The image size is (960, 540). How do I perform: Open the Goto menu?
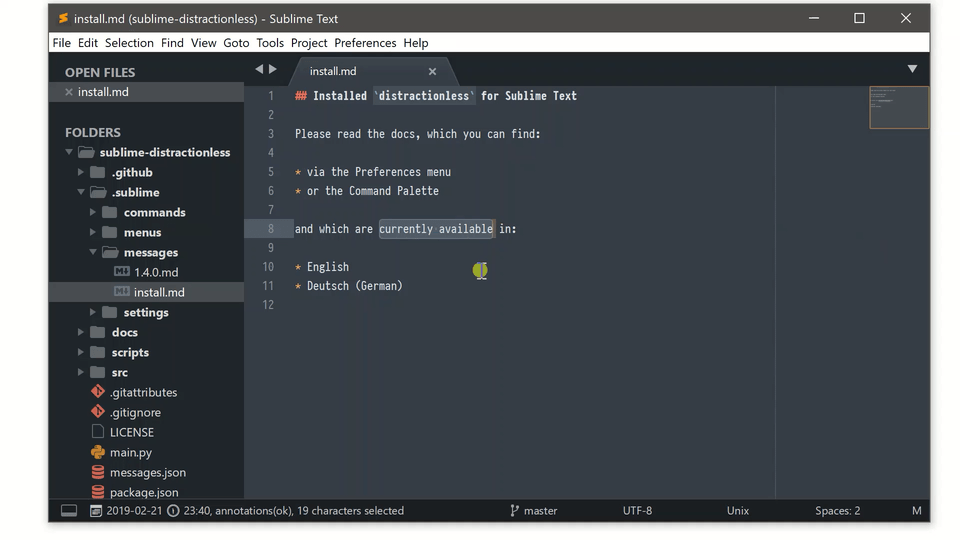[x=236, y=43]
